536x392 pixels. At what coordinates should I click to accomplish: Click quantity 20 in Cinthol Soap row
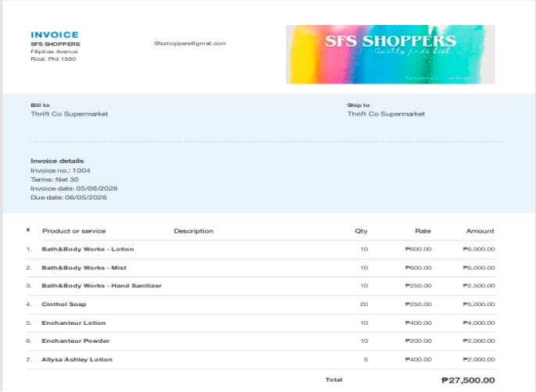[364, 305]
